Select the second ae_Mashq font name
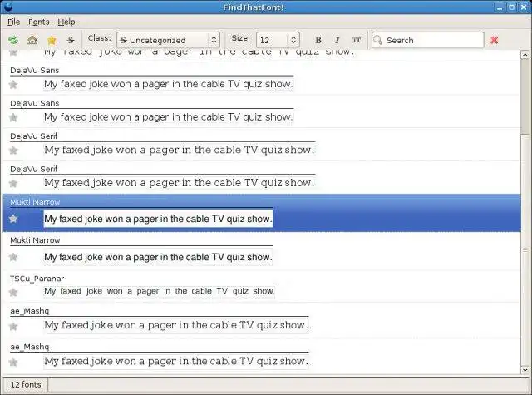This screenshot has width=532, height=395. tap(30, 347)
